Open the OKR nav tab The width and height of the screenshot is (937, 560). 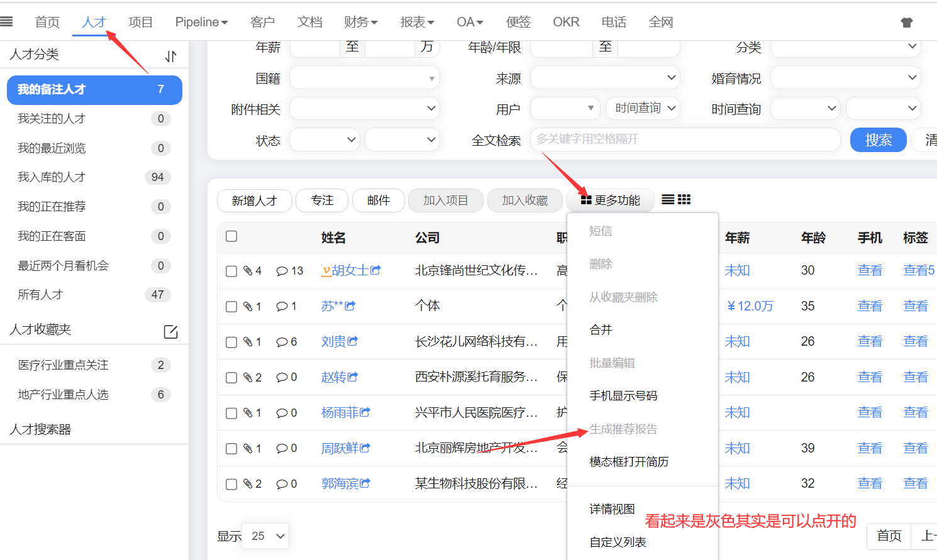(566, 22)
